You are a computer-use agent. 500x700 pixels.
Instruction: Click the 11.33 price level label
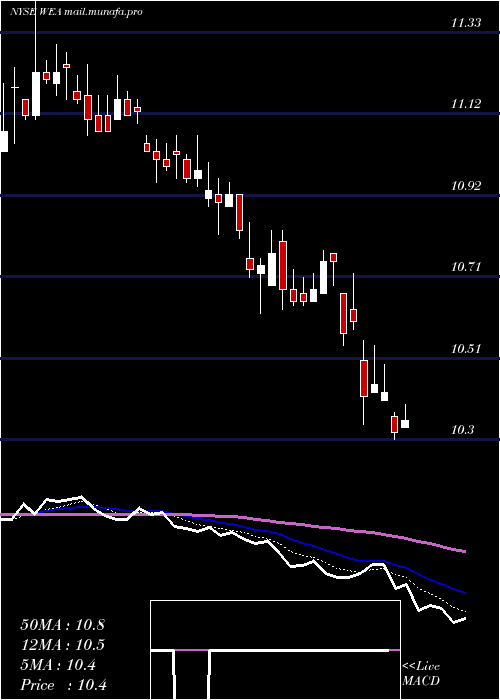pyautogui.click(x=466, y=23)
